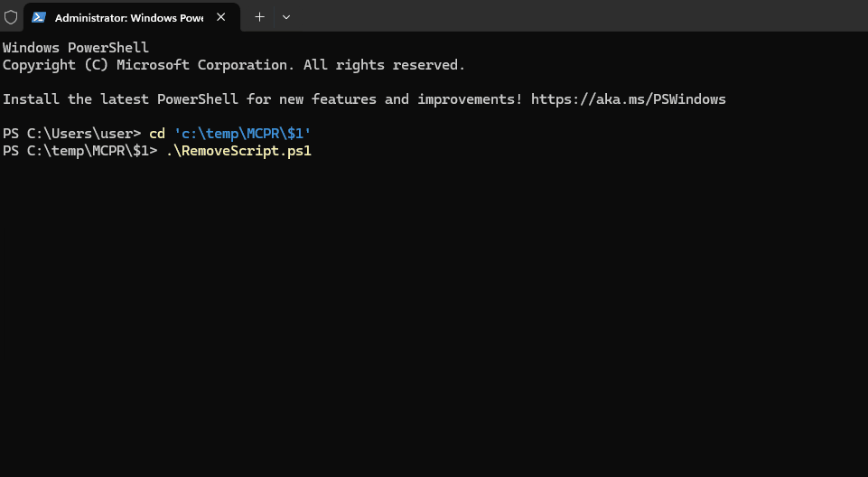Click the PS C:\temp\MCPR\$1> prompt
The image size is (868, 477).
click(79, 151)
